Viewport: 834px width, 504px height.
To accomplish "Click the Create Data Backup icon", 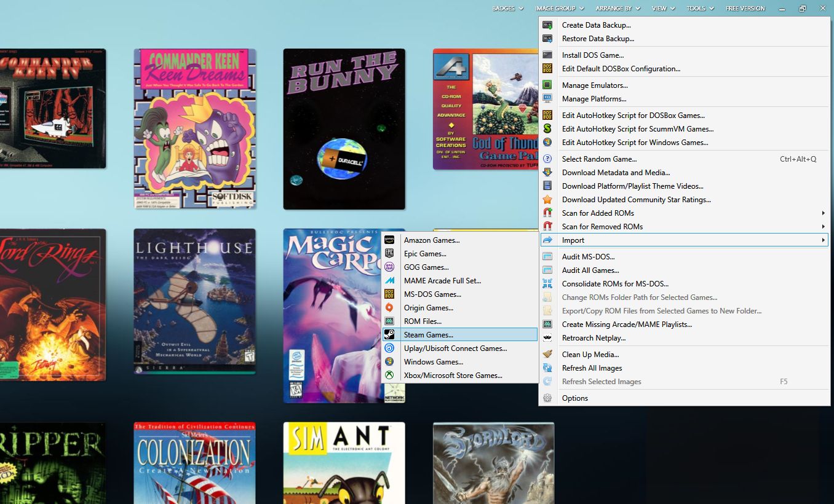I will (547, 25).
